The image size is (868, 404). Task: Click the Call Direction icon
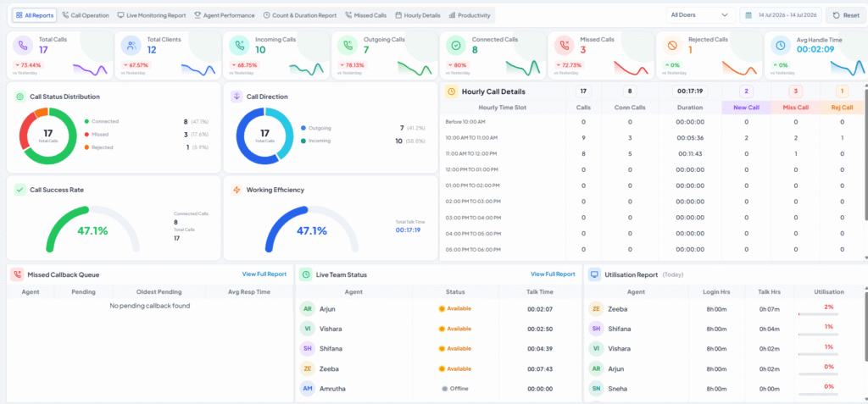(x=236, y=97)
